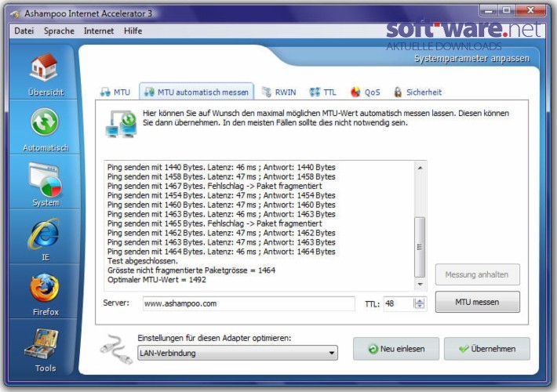Click 'Optimaler MTU-Wert = 1492' line
The width and height of the screenshot is (557, 392).
point(157,280)
